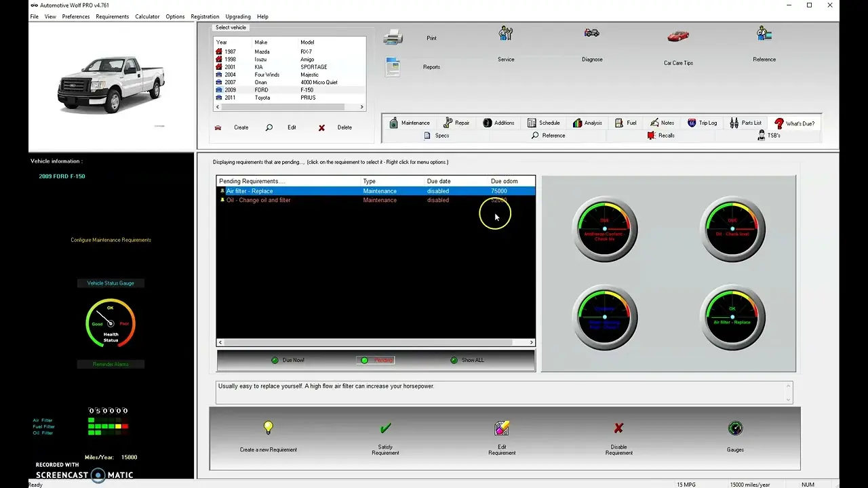Click the lightbulb Create a new Requirement icon

[269, 428]
